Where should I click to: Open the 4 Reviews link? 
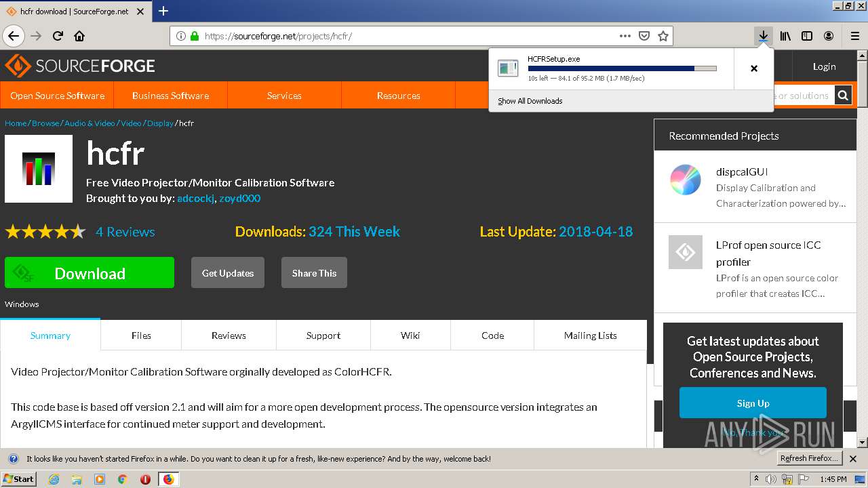pyautogui.click(x=125, y=232)
